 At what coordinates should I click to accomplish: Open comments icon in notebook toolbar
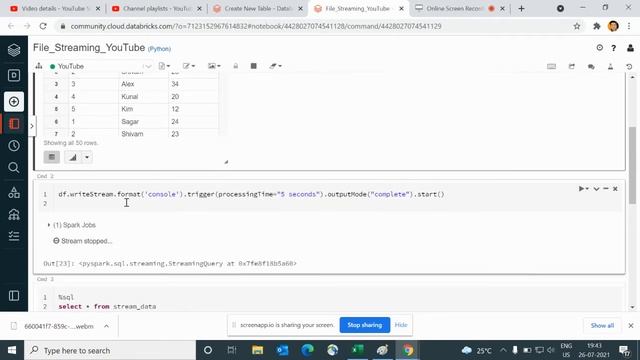click(x=591, y=66)
